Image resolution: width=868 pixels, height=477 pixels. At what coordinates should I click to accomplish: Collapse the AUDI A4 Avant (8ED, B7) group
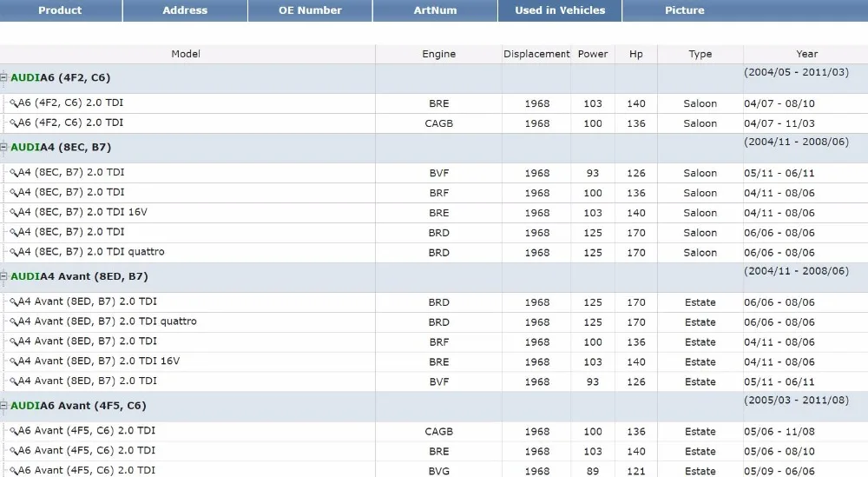3,276
